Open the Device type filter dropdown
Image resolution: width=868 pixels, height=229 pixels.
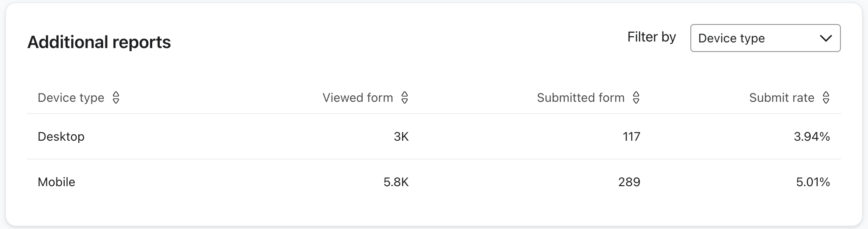click(x=765, y=38)
